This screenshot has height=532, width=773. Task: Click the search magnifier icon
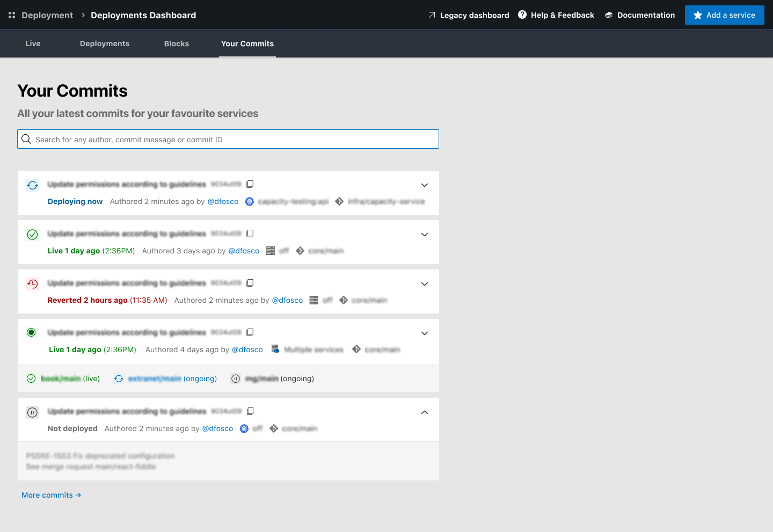(26, 139)
